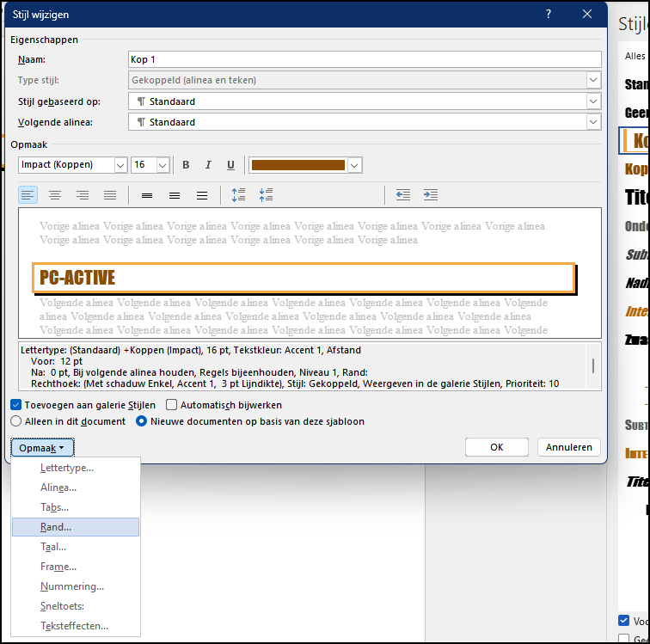Choose Teksteffecten... menu entry

[75, 626]
